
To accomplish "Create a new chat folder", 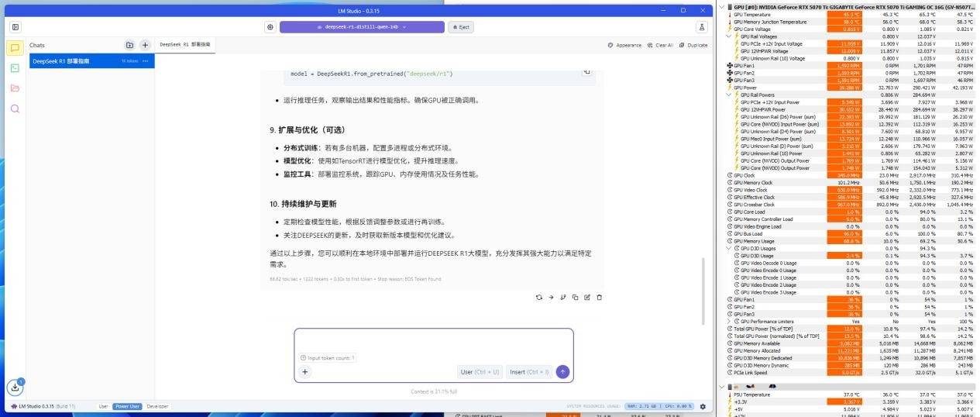I will (129, 46).
